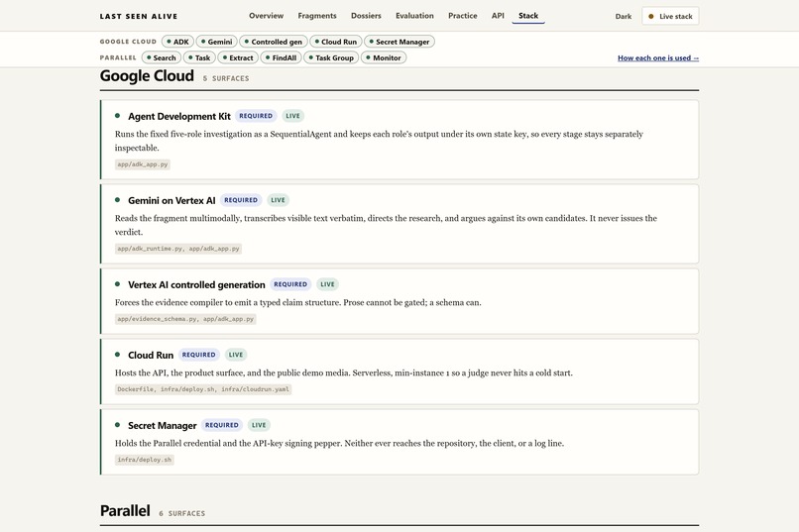
Task: Click REQUIRED badge on Agent Development Kit
Action: point(256,116)
